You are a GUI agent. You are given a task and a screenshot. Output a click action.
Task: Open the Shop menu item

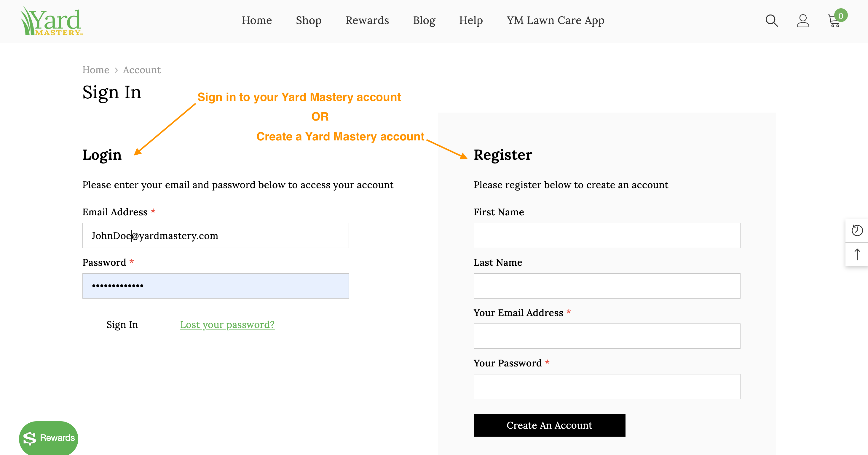point(309,20)
